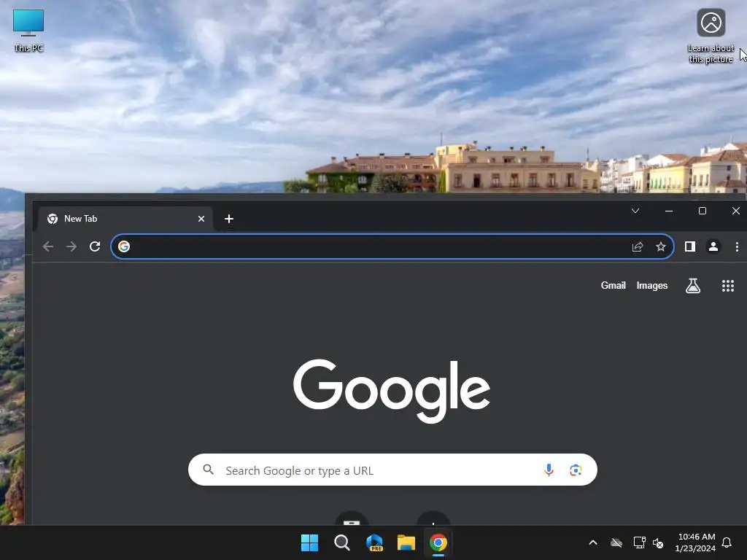747x560 pixels.
Task: Open a new Chrome tab with plus button
Action: (x=228, y=219)
